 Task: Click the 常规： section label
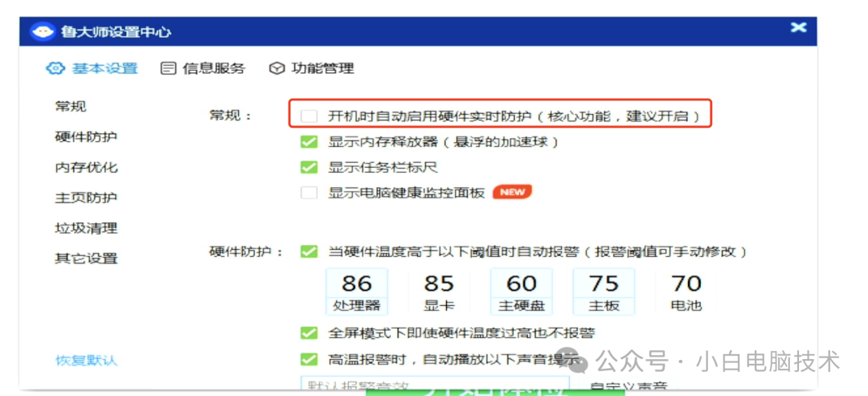point(231,116)
